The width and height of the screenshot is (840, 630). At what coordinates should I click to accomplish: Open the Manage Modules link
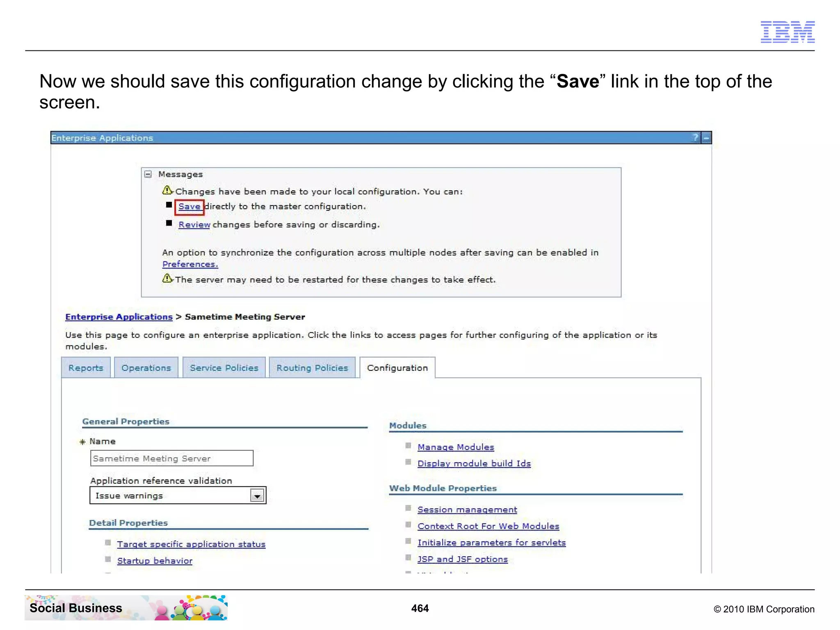pyautogui.click(x=456, y=447)
